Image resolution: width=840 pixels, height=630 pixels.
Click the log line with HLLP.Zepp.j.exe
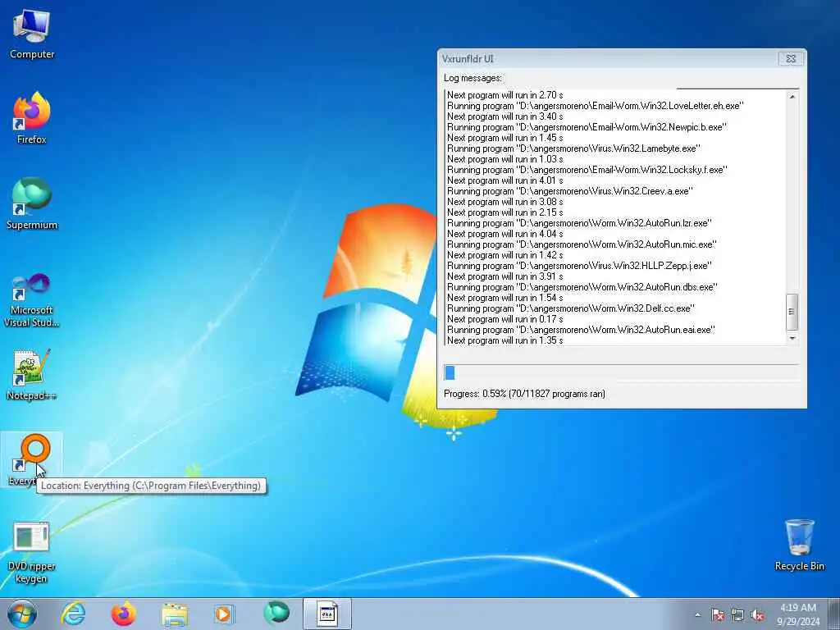tap(580, 266)
